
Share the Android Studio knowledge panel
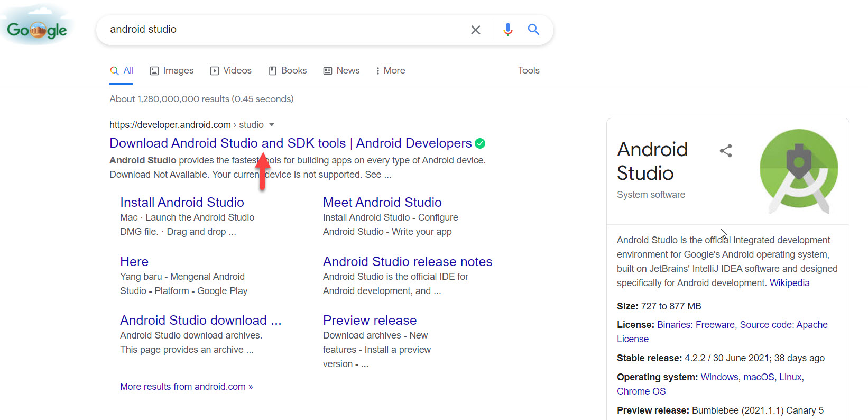click(x=726, y=151)
